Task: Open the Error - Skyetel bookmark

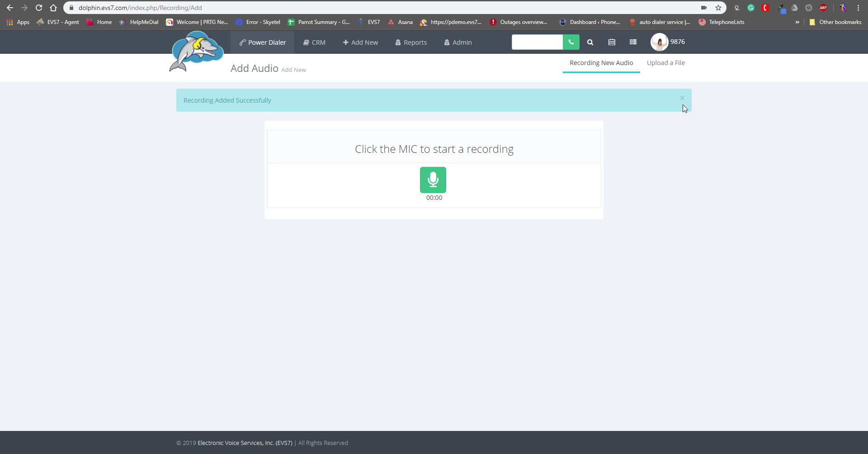Action: 258,22
